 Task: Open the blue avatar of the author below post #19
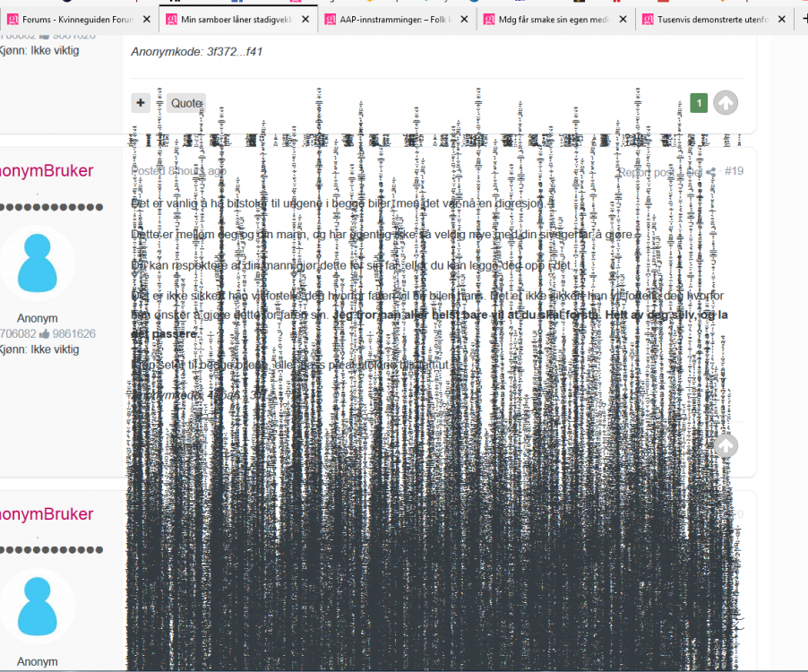coord(37,606)
